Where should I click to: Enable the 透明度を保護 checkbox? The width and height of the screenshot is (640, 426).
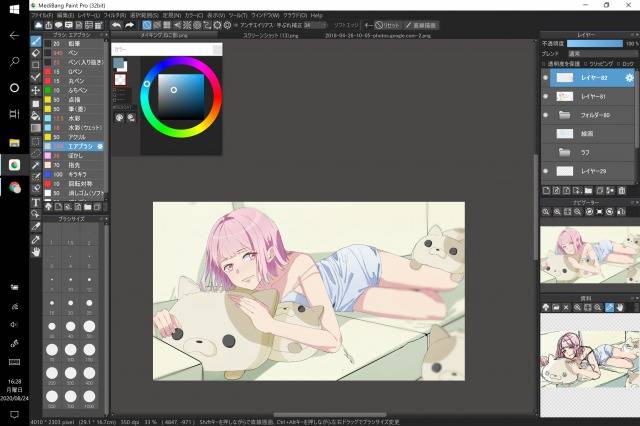[x=544, y=64]
